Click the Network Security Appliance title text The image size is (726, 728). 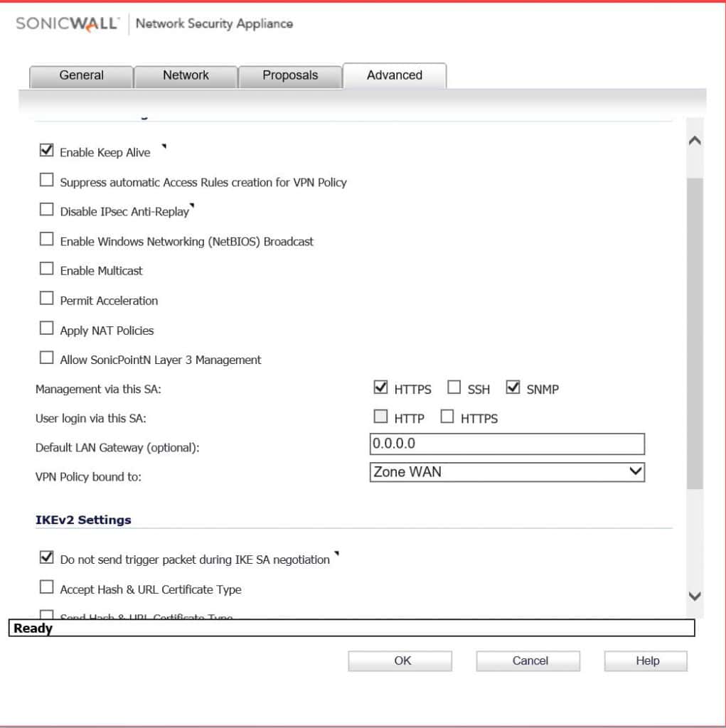[x=214, y=23]
